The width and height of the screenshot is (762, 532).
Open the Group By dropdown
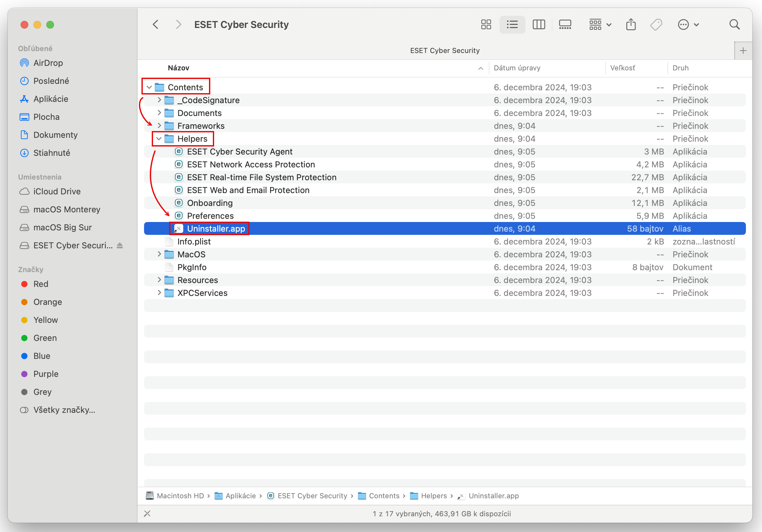click(x=600, y=24)
